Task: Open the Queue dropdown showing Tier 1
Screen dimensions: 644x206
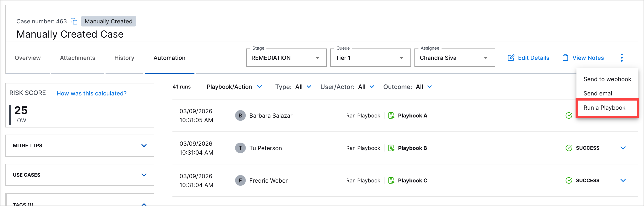Action: [x=370, y=58]
